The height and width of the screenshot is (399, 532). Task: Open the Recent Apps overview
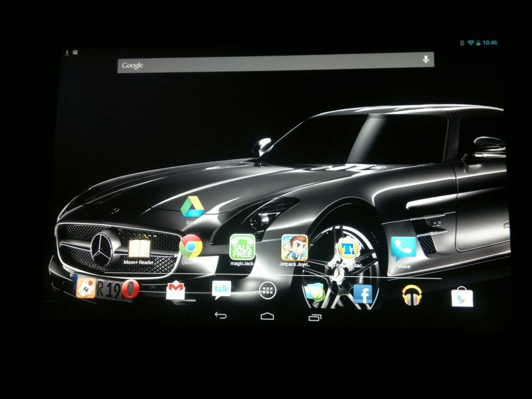(315, 318)
